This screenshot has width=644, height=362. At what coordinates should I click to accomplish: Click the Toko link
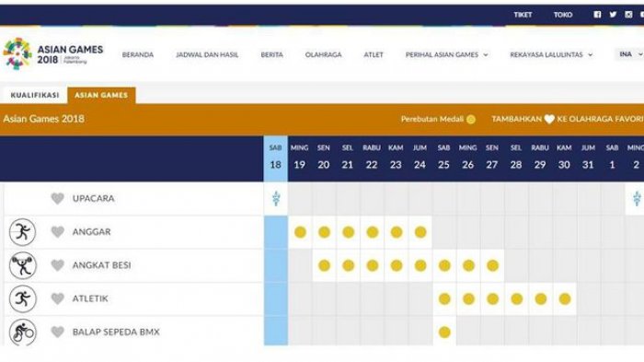tap(563, 15)
